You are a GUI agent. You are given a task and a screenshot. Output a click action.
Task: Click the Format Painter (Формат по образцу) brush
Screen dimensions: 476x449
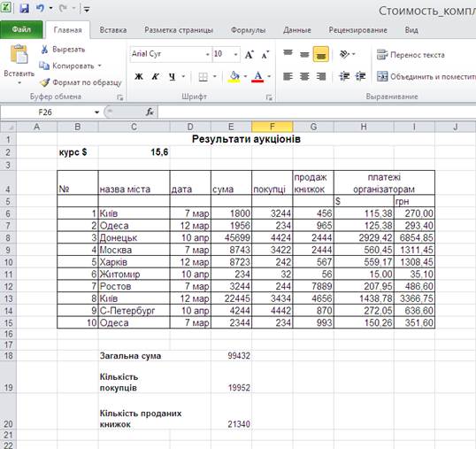44,82
